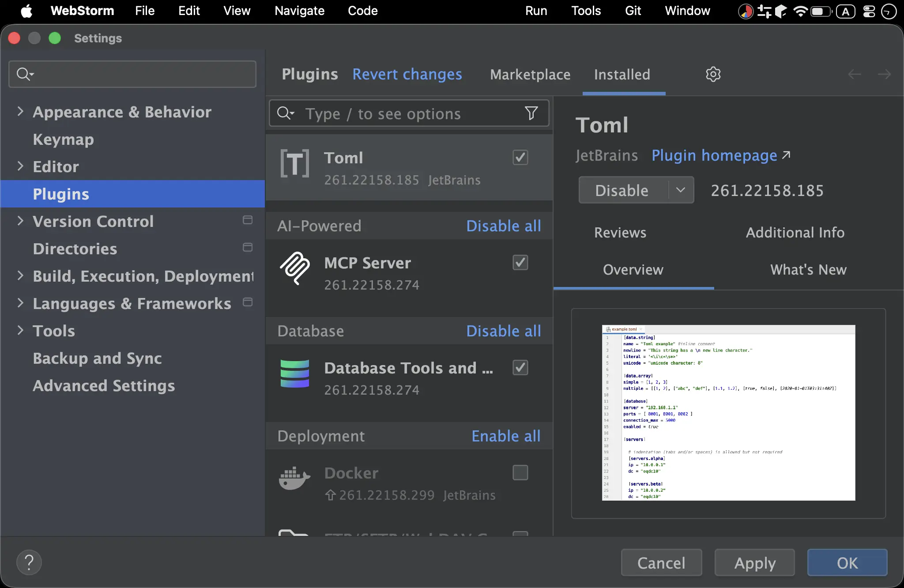This screenshot has height=588, width=904.
Task: Click the Toml plugin icon
Action: click(295, 163)
